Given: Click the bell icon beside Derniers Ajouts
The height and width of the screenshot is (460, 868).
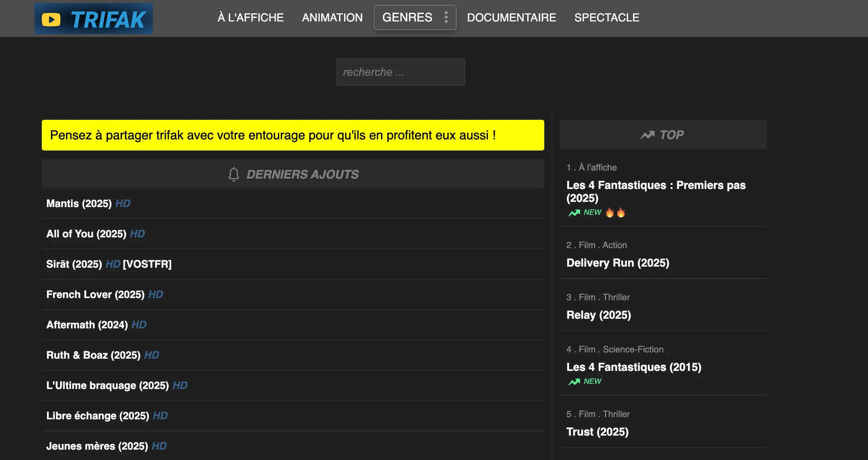Looking at the screenshot, I should click(x=234, y=174).
